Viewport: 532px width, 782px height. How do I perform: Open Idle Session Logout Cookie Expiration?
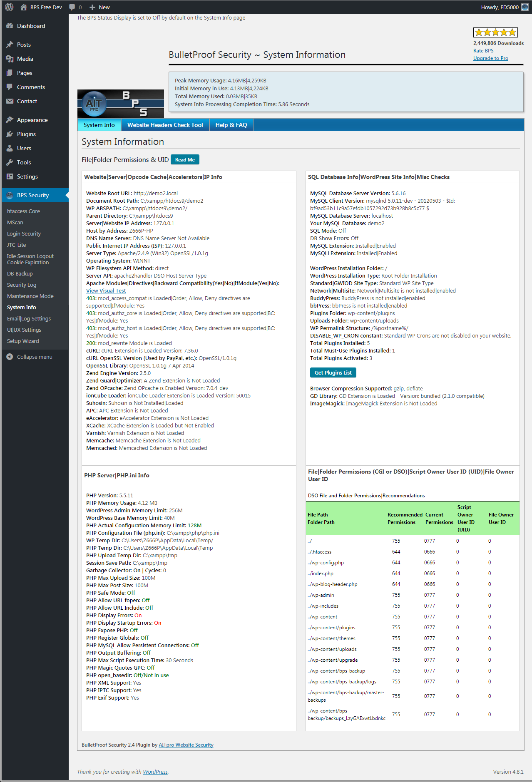tap(30, 259)
